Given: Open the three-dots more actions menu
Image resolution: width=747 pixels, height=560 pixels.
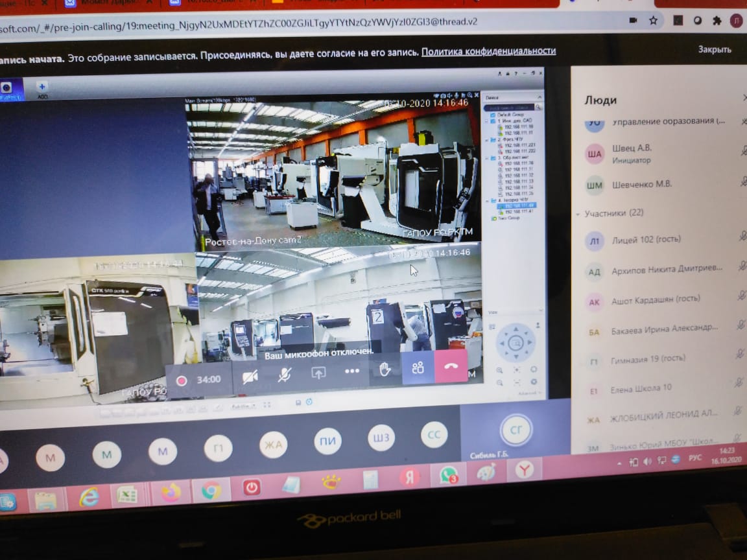Looking at the screenshot, I should [x=351, y=371].
